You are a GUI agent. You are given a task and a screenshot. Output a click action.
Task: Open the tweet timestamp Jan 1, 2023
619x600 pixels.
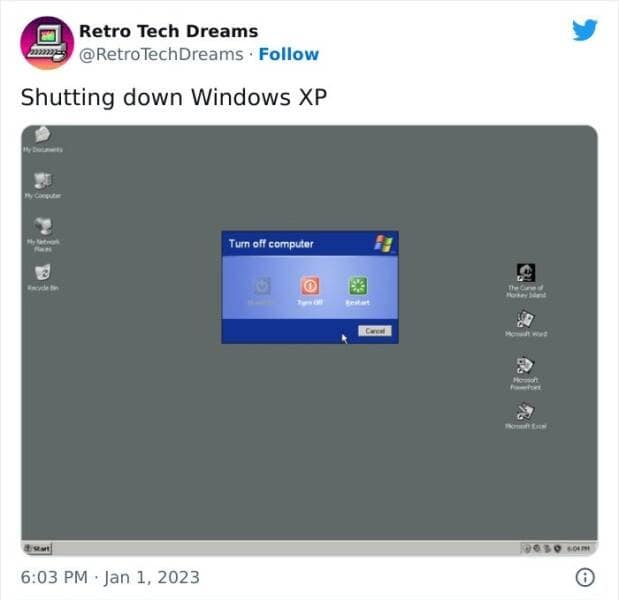110,577
